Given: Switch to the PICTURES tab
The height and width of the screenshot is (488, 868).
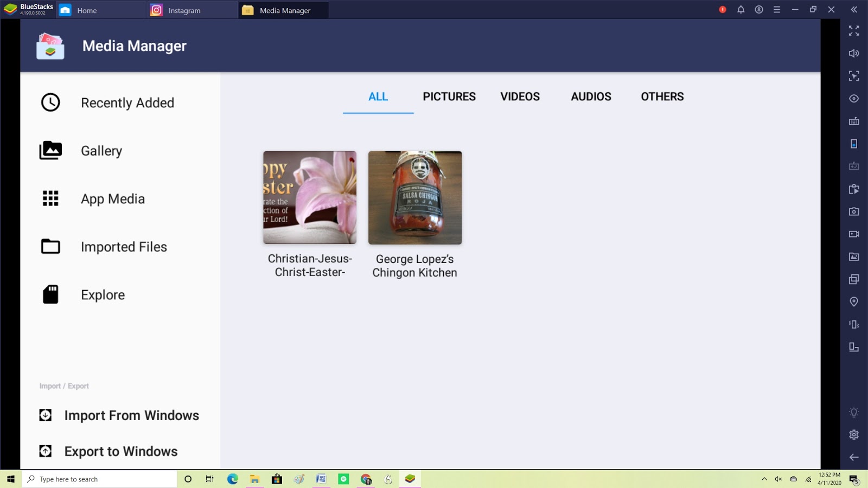Looking at the screenshot, I should point(449,97).
